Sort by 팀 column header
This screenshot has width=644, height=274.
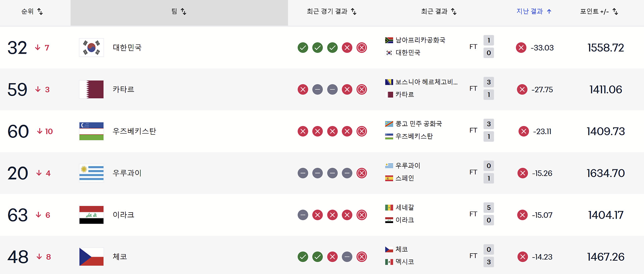click(x=179, y=11)
